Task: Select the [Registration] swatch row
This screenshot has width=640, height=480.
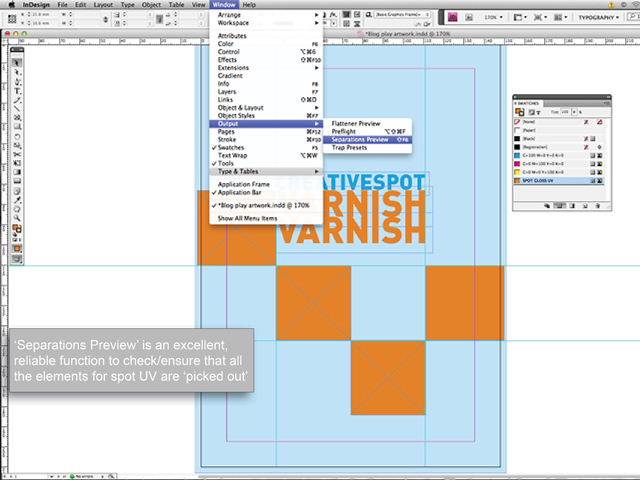Action: coord(559,147)
